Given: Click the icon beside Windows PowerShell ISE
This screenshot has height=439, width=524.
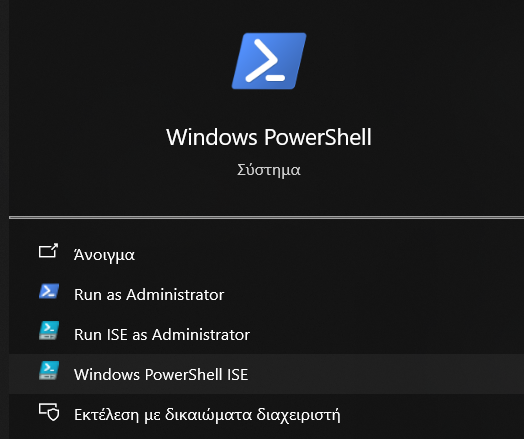Looking at the screenshot, I should click(x=49, y=371).
